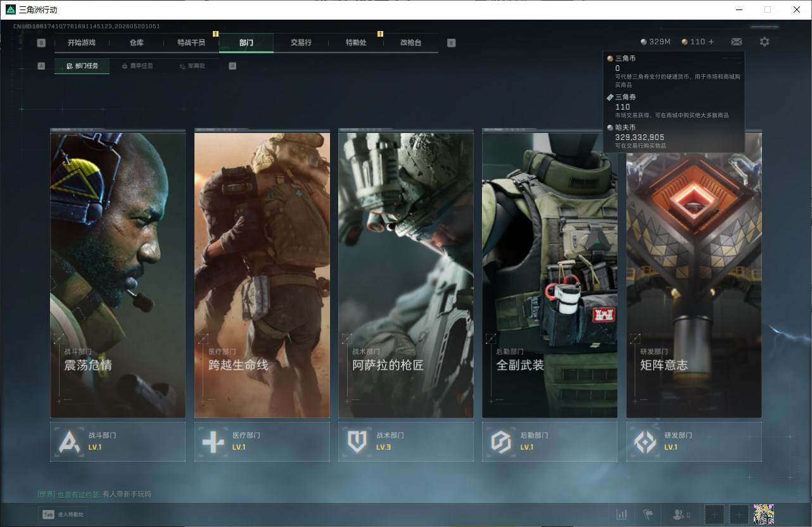Screen dimensions: 812x527
Task: Open settings with the gear icon
Action: (764, 42)
